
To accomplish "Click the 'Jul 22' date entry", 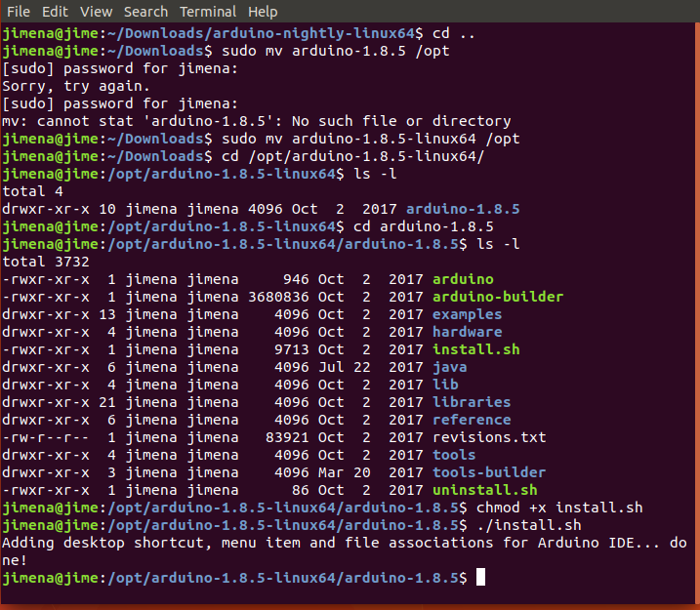I will 345,367.
